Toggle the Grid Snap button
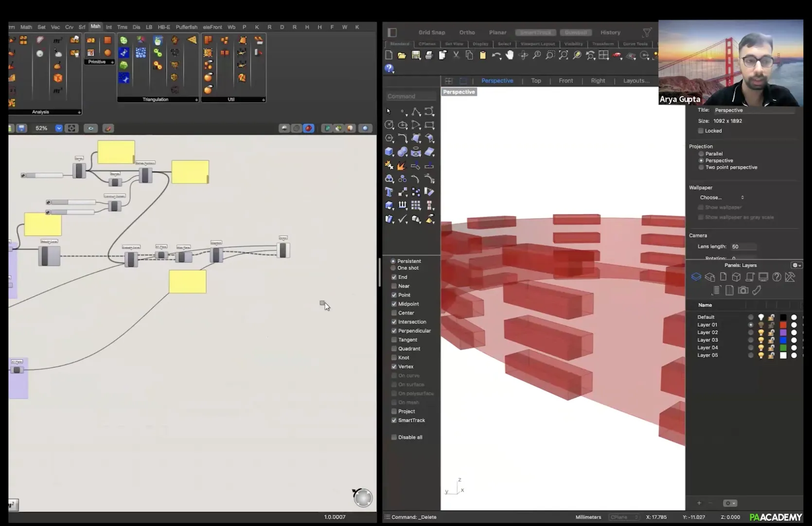This screenshot has width=812, height=526. click(431, 33)
